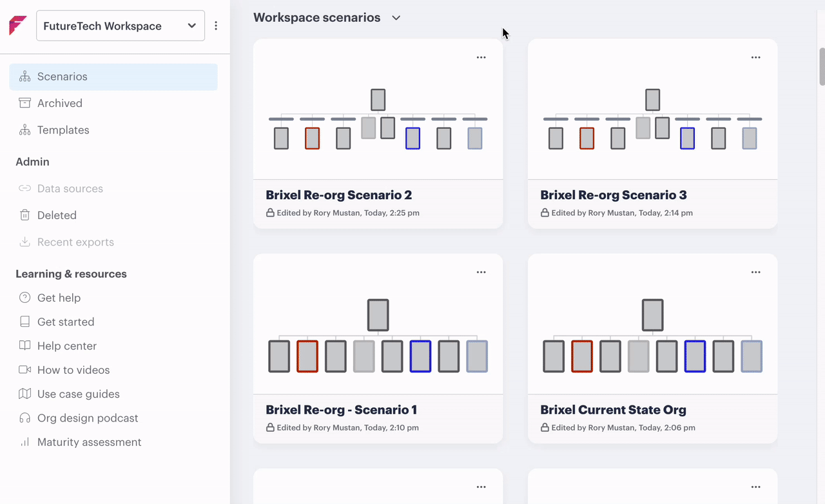Click the Deleted trash icon
The image size is (825, 504).
pos(24,215)
